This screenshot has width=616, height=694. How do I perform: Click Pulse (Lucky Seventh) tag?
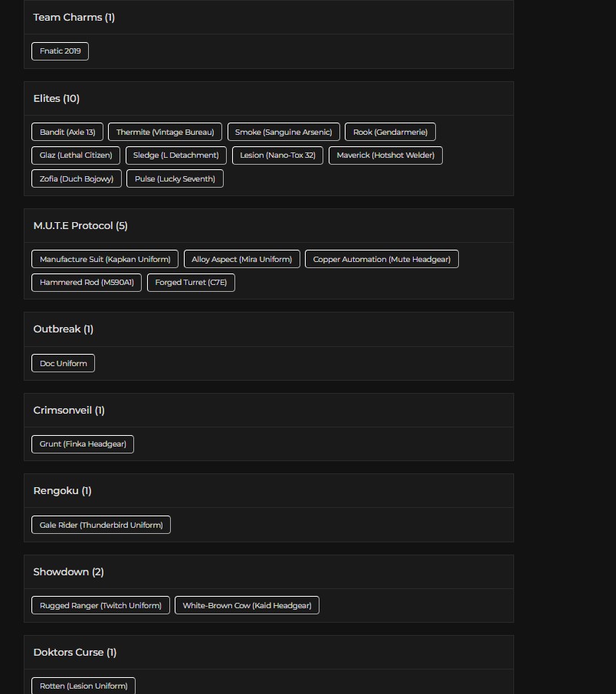[175, 178]
